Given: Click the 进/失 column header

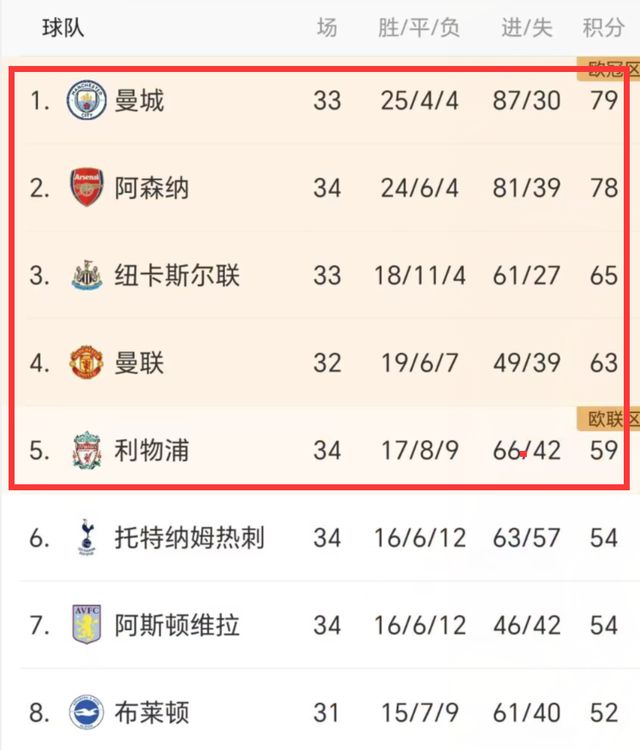Looking at the screenshot, I should pos(527,27).
